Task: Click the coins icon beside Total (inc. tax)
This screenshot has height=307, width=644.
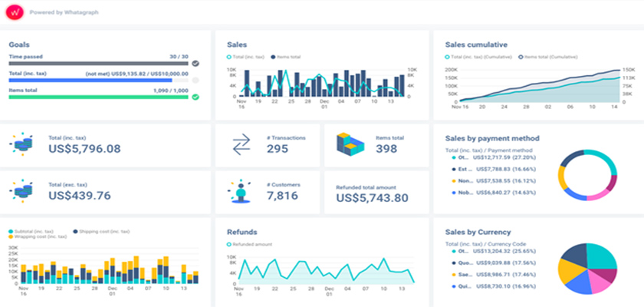Action: coord(21,144)
